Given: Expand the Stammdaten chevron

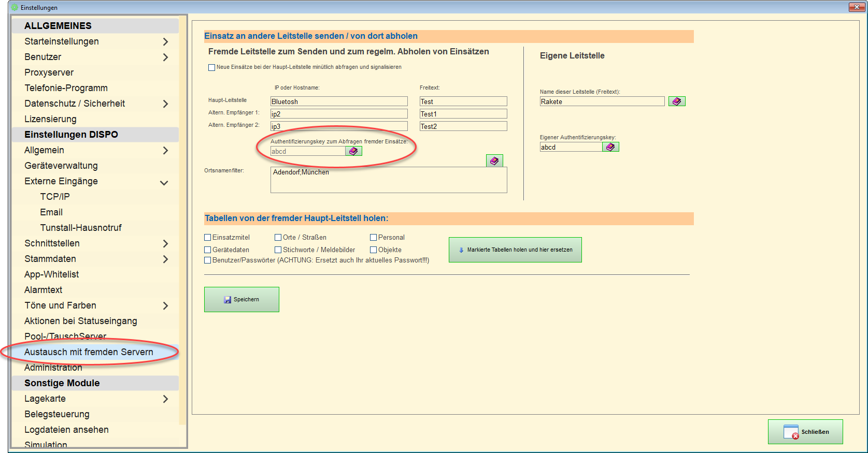Looking at the screenshot, I should [x=165, y=259].
